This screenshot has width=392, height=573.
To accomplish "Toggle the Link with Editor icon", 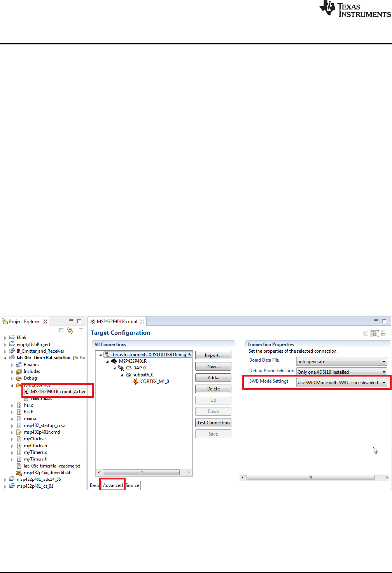I will coord(70,330).
